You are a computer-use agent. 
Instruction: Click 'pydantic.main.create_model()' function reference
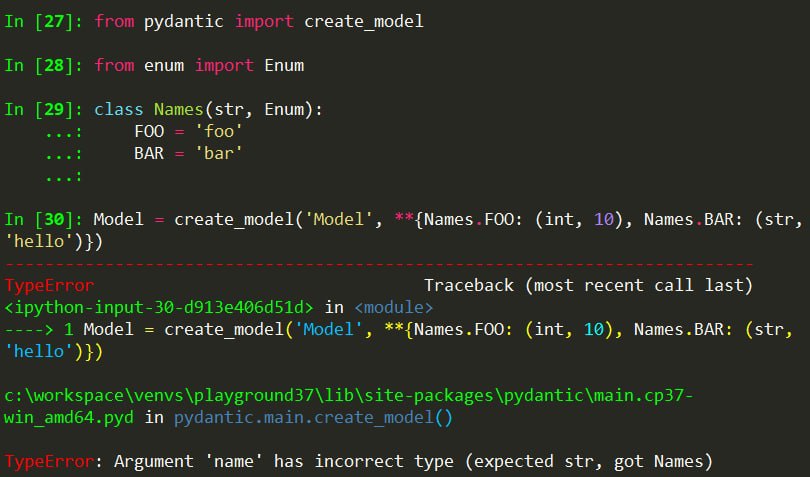(313, 418)
